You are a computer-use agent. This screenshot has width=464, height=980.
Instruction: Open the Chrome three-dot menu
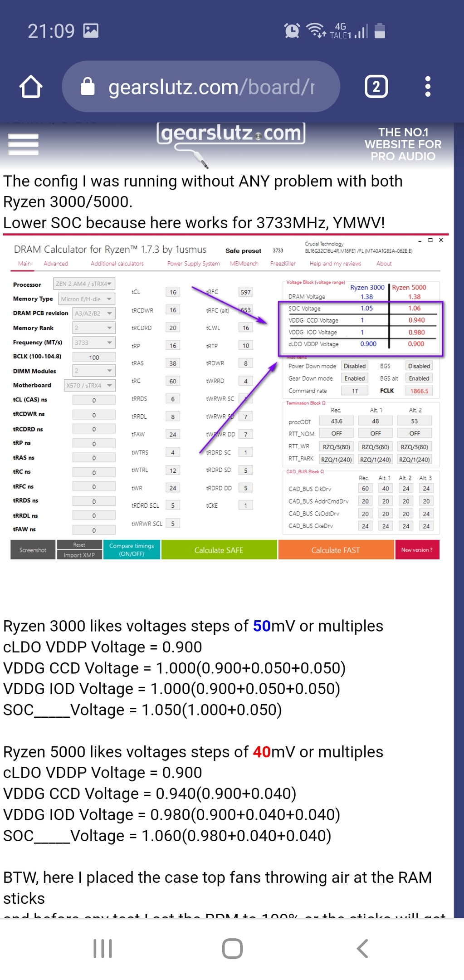coord(427,86)
